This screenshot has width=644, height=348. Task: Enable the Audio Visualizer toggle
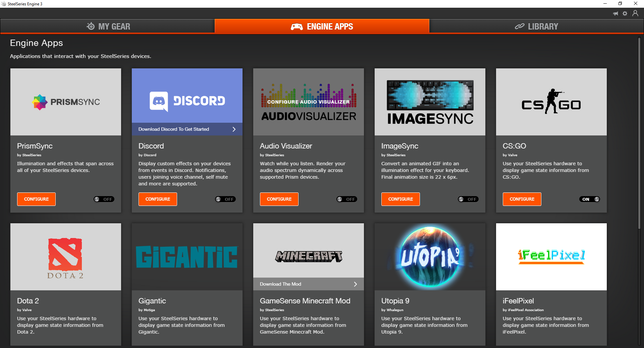(347, 199)
